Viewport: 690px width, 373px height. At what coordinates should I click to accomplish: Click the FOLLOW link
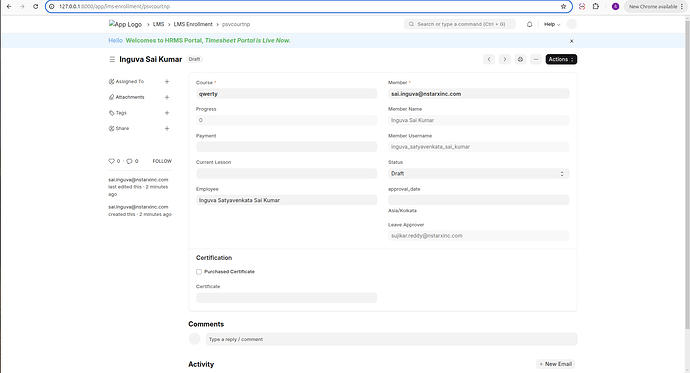162,161
